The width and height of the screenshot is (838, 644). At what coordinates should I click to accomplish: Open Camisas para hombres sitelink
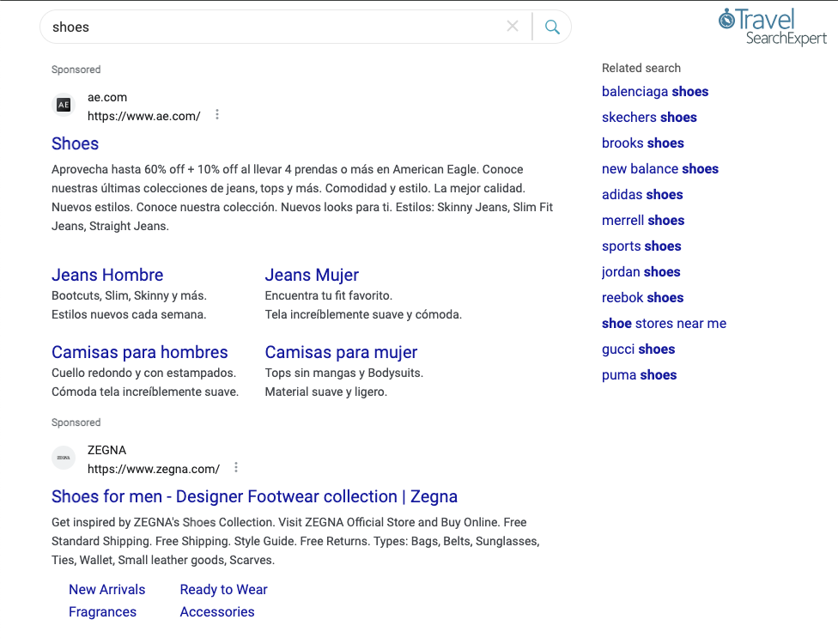click(140, 352)
